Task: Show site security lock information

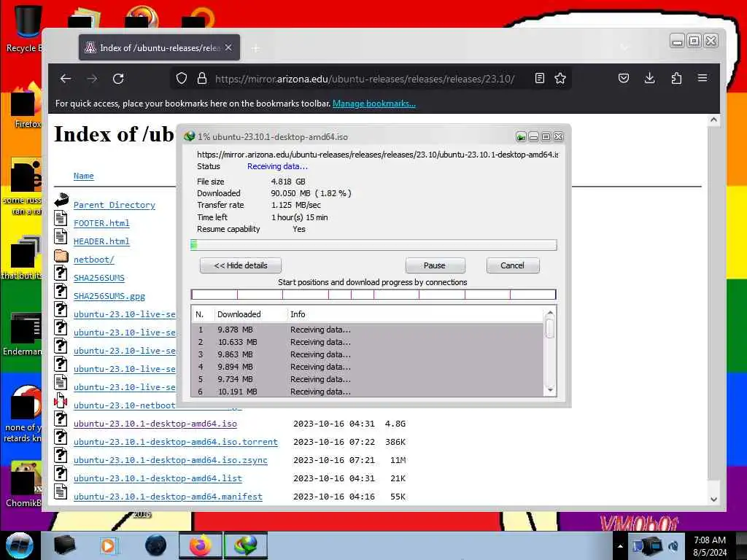Action: click(x=202, y=78)
